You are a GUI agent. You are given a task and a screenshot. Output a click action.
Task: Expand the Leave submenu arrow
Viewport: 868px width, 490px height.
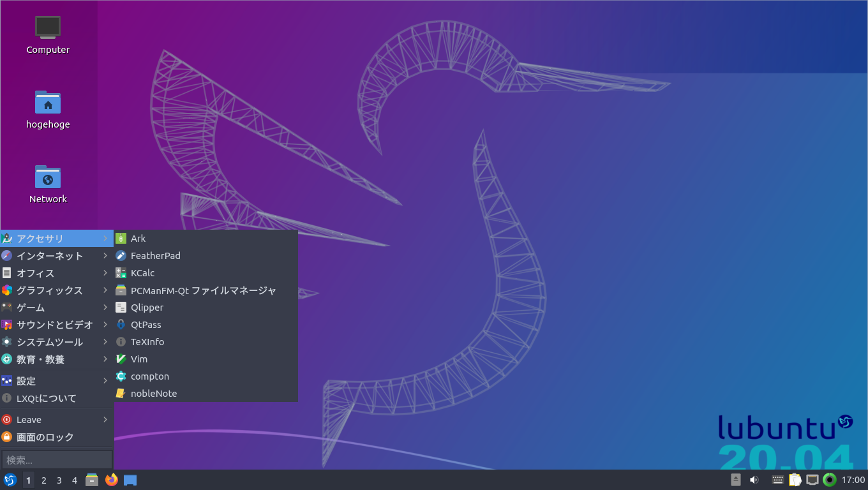[105, 420]
